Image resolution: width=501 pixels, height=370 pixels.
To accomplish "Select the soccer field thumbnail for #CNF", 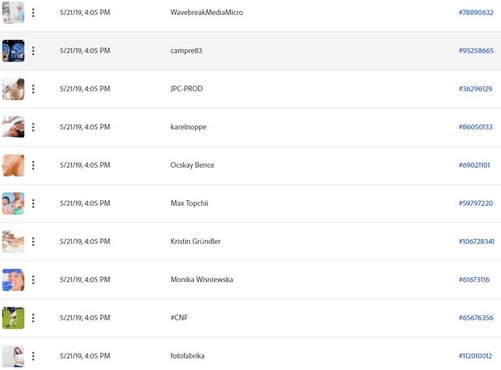I will tap(13, 318).
